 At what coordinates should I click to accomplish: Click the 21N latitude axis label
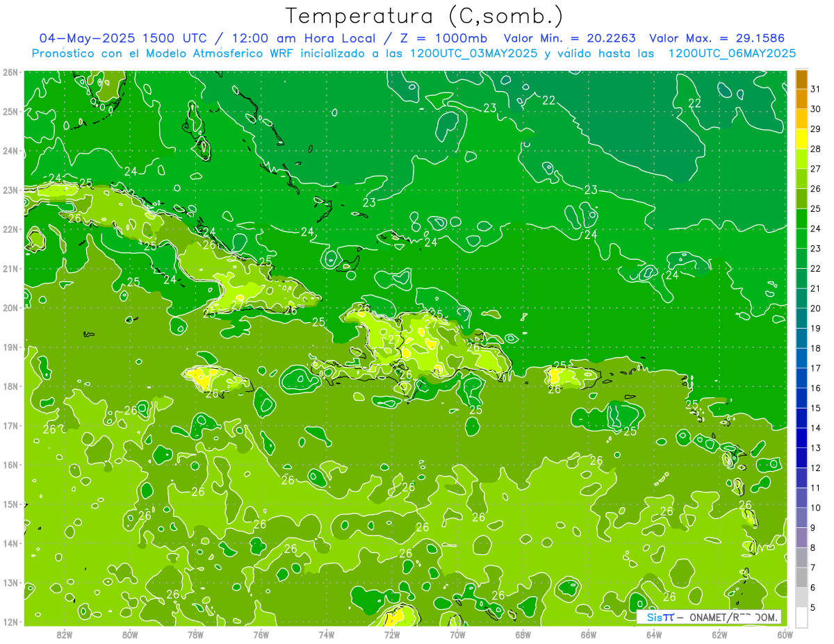(x=10, y=269)
